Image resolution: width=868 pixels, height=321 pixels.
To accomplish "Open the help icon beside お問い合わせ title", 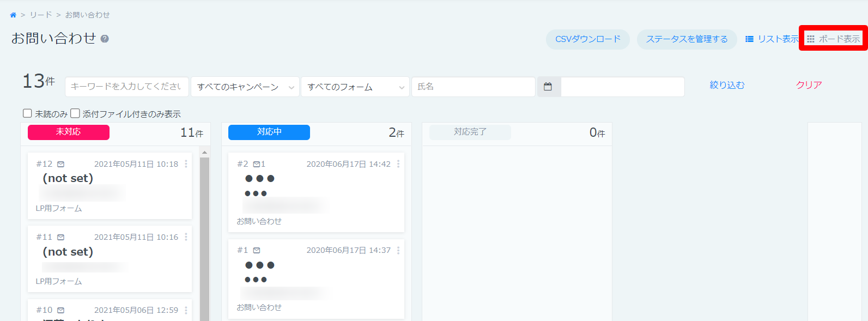I will (105, 39).
